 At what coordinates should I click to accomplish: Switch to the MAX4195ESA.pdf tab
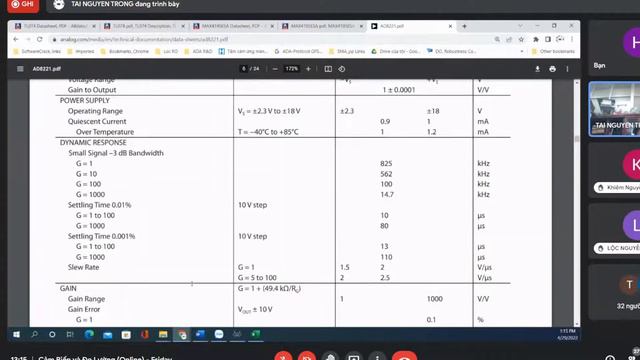pyautogui.click(x=322, y=26)
